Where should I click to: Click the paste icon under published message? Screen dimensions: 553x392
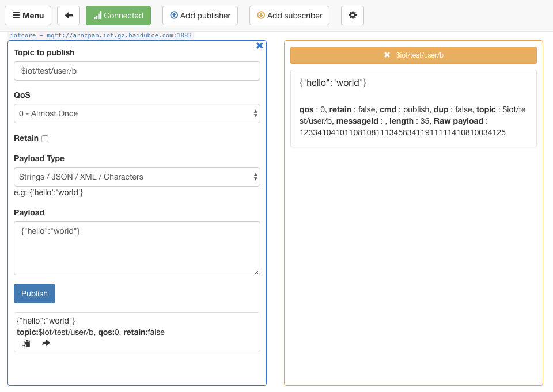pos(26,344)
